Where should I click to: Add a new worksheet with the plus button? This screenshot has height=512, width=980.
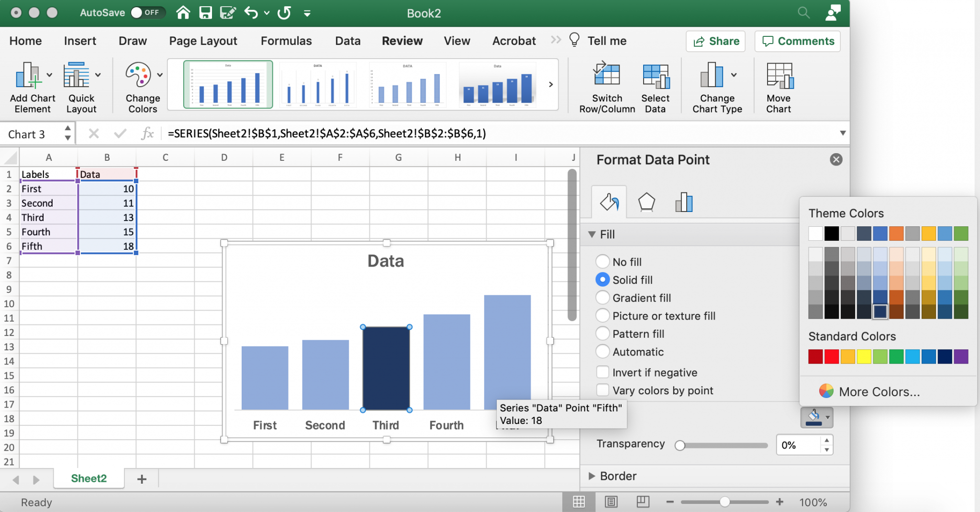(141, 479)
